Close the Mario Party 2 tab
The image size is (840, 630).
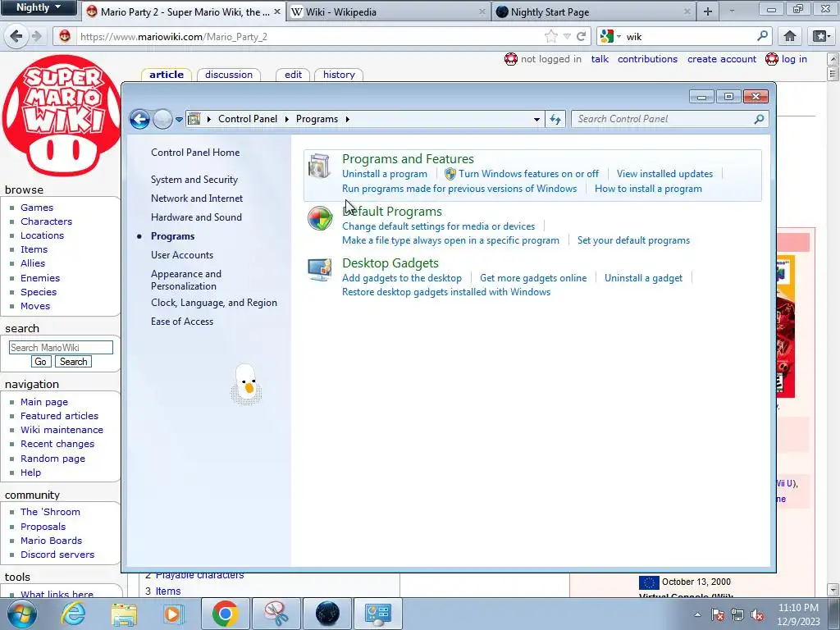[277, 11]
